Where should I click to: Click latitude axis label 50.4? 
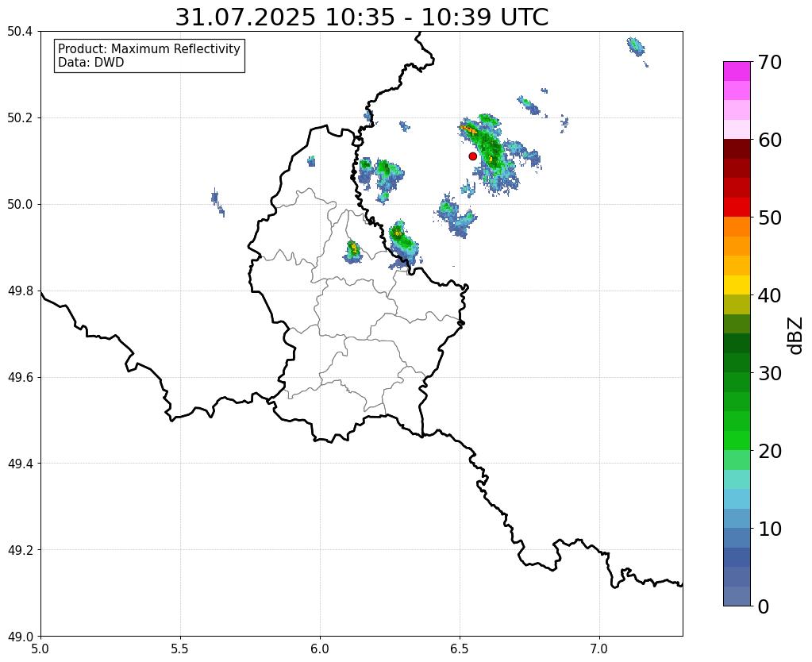point(20,32)
